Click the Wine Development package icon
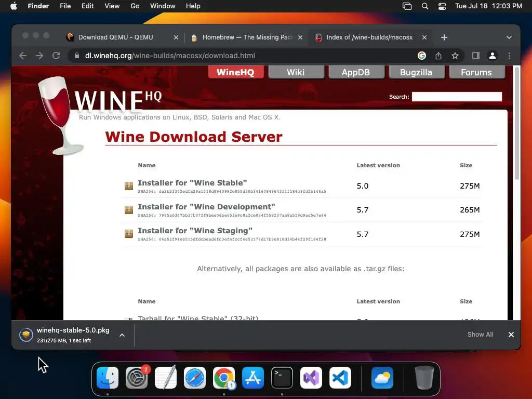This screenshot has height=399, width=532. [x=129, y=210]
